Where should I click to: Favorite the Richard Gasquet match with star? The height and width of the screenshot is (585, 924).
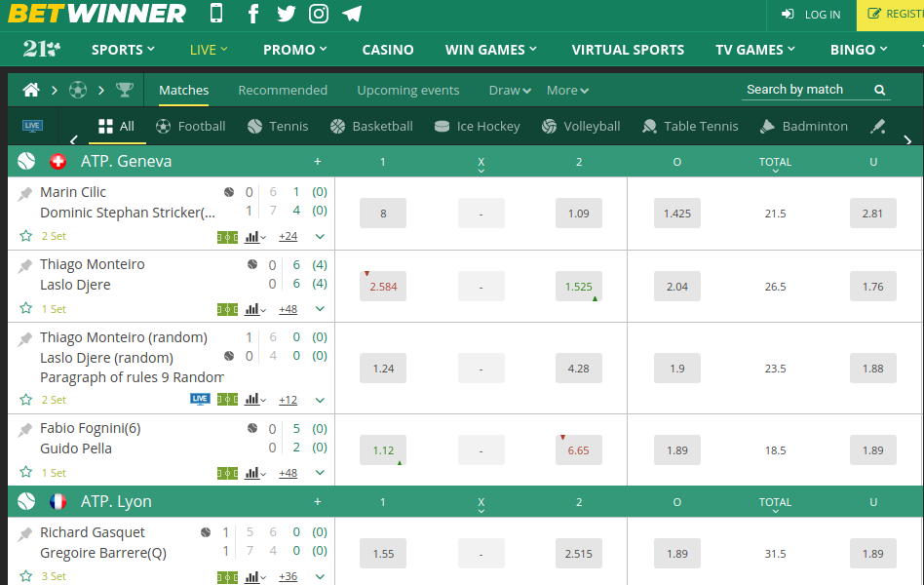point(26,575)
